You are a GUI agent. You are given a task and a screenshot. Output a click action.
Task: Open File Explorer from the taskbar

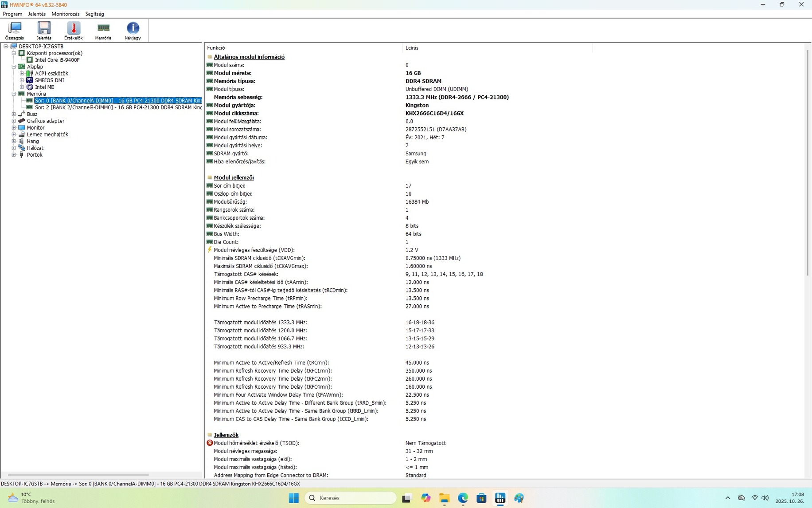tap(444, 498)
